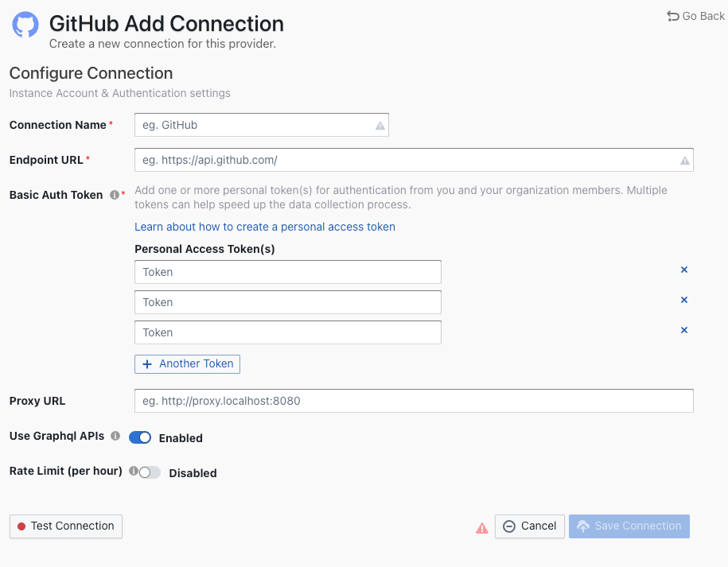Click the Connection Name warning icon
The image size is (728, 567).
coord(380,126)
